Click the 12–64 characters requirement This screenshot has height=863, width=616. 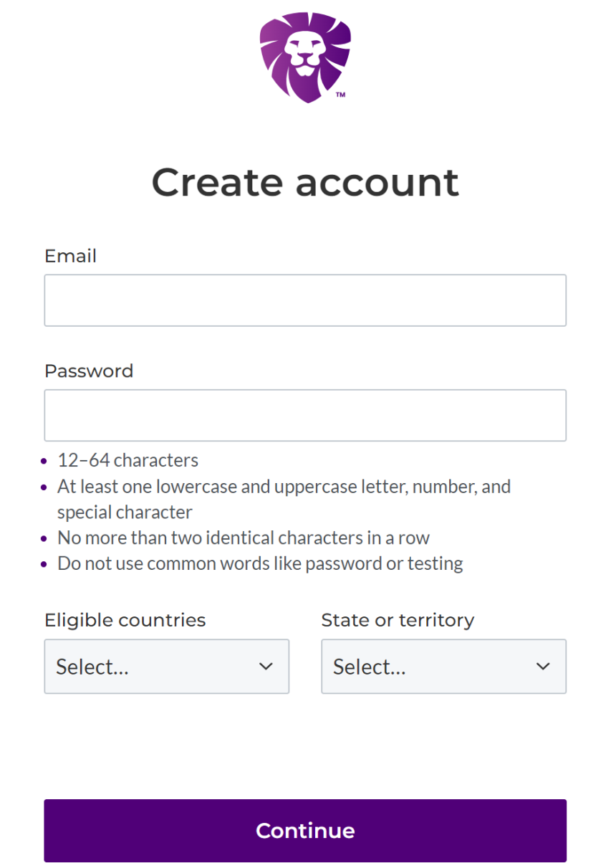pos(128,460)
